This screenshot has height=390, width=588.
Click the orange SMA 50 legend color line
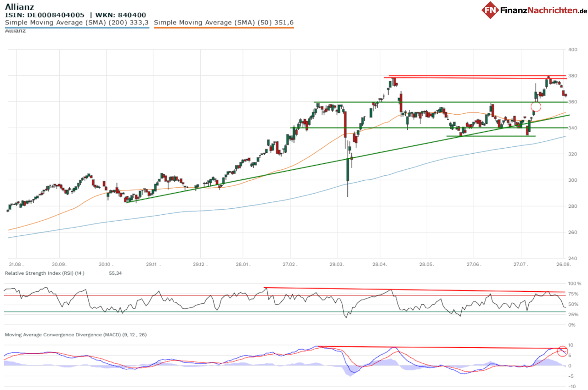click(224, 28)
